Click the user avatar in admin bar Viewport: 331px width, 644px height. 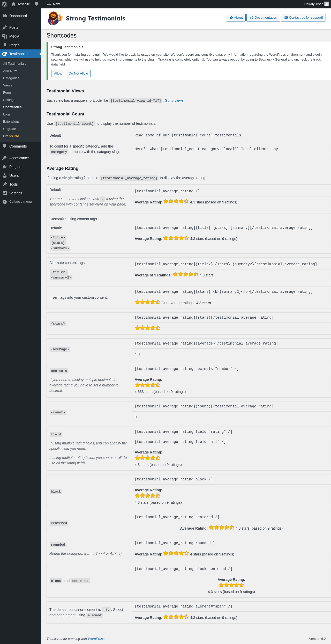tap(326, 4)
